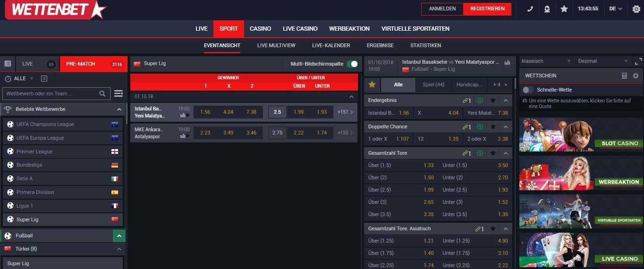Favorite the Gesamtzahl Tore. Asiatisch market
This screenshot has height=269, width=644.
[493, 228]
